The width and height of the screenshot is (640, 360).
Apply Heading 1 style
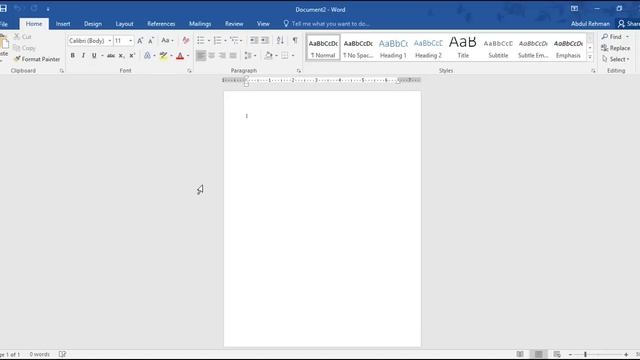point(393,48)
